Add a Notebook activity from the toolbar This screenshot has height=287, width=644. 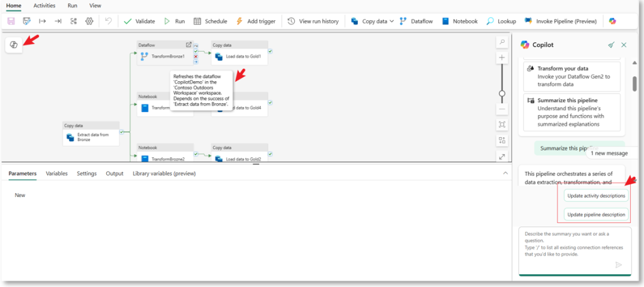(x=460, y=21)
